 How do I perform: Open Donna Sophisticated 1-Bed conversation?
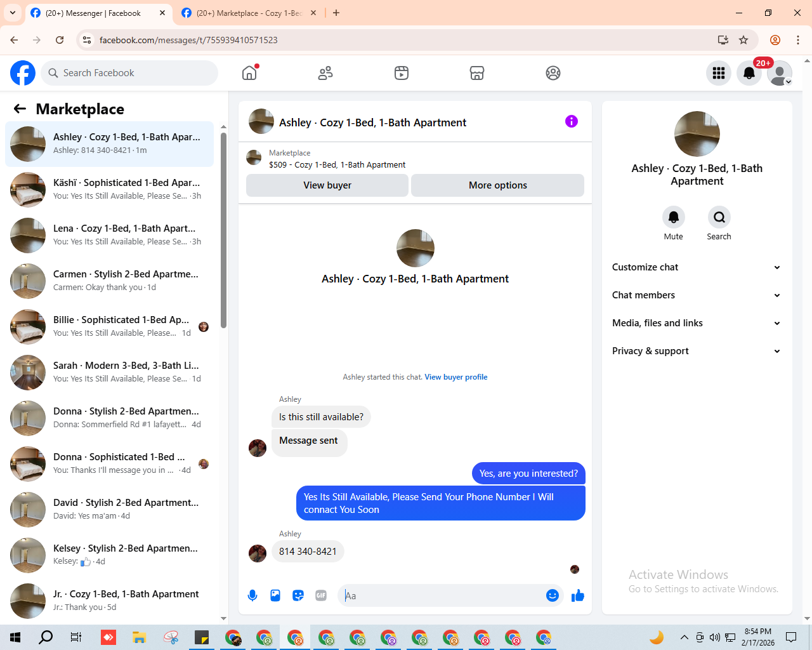109,464
